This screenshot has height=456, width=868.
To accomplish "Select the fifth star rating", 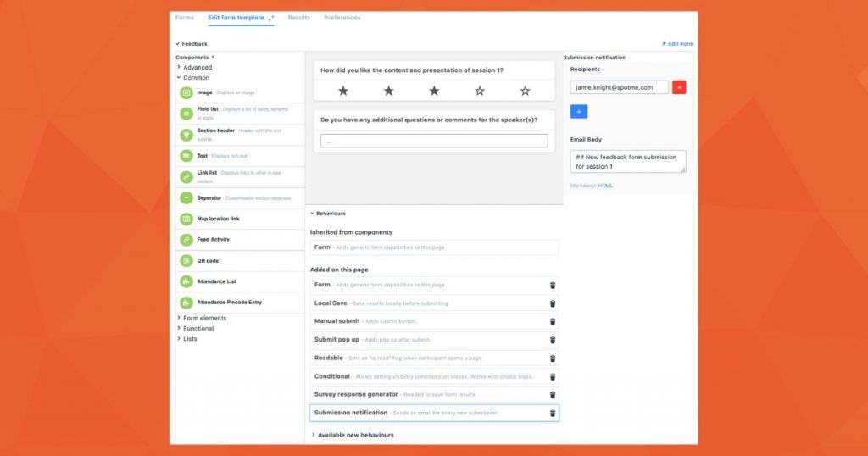I will 525,91.
